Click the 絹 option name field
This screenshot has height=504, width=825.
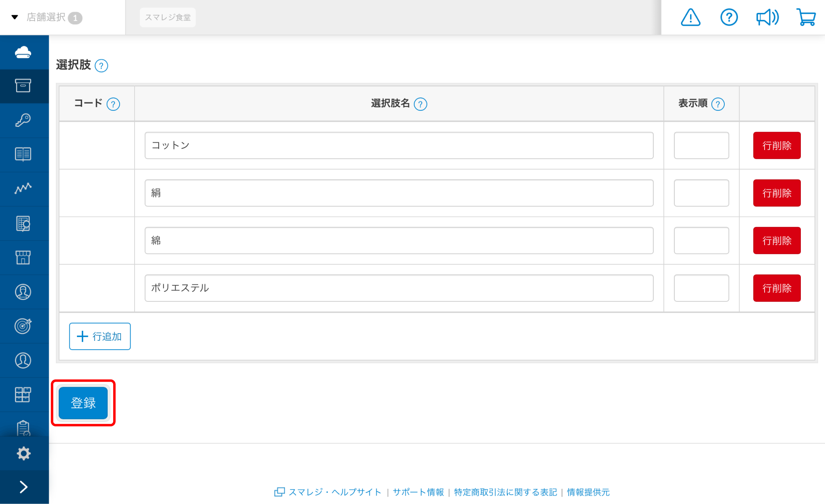[399, 193]
